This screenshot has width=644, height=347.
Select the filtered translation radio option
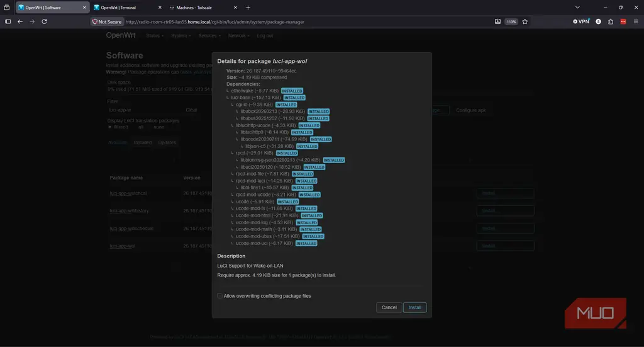109,127
